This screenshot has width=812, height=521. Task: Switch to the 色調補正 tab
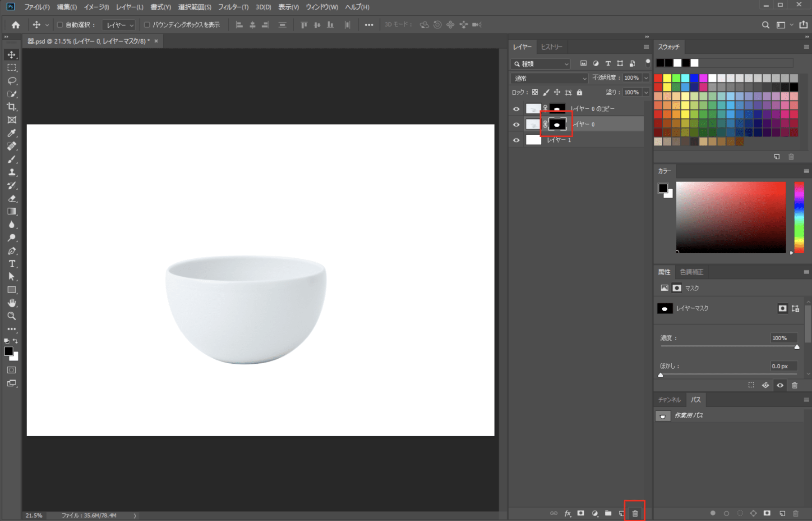coord(691,272)
